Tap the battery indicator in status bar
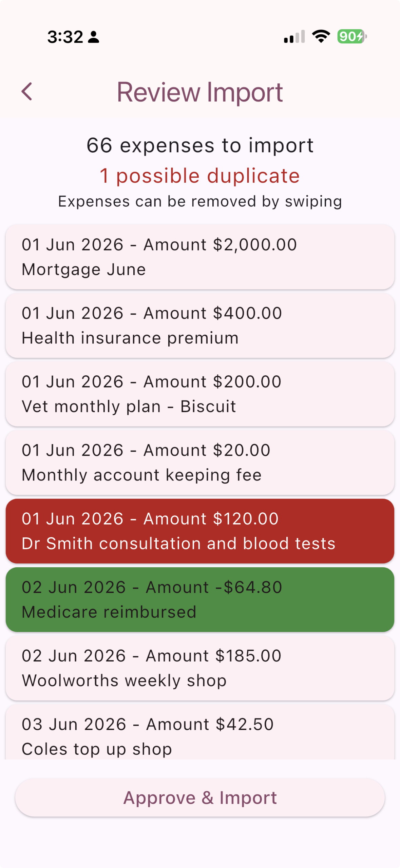The width and height of the screenshot is (400, 868). point(352,36)
